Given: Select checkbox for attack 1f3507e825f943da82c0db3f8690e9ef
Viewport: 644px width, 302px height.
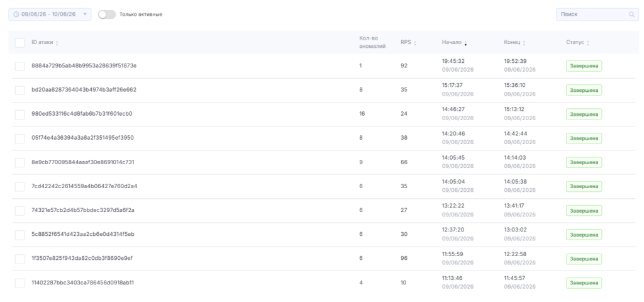Looking at the screenshot, I should coord(19,259).
